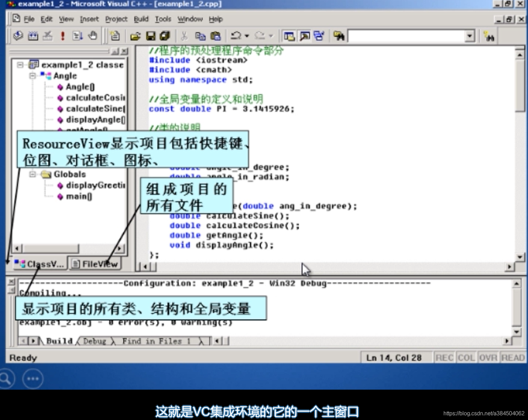Image resolution: width=528 pixels, height=420 pixels.
Task: Click the Stop Build toolbar icon
Action: click(x=48, y=36)
